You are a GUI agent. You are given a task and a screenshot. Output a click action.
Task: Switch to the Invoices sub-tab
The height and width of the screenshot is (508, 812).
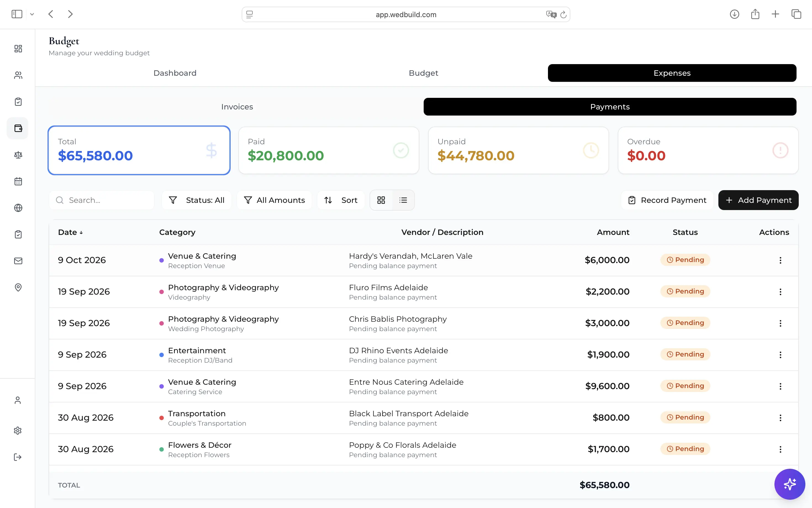[x=237, y=106]
